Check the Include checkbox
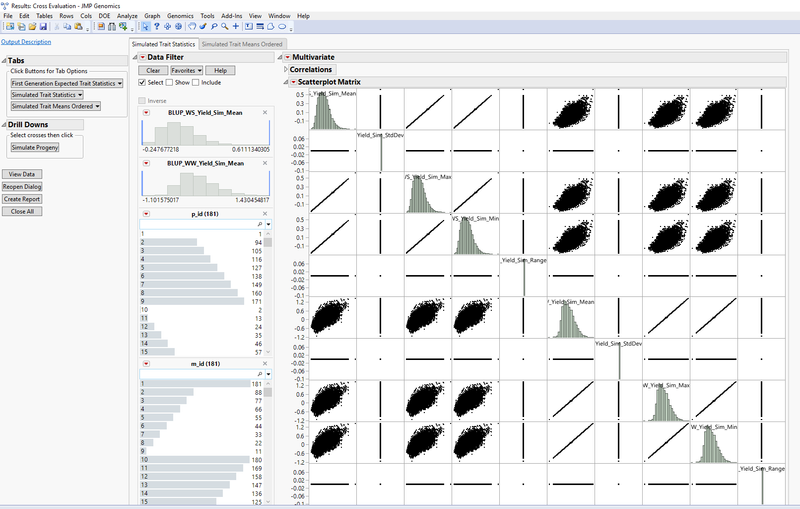800x509 pixels. [195, 83]
